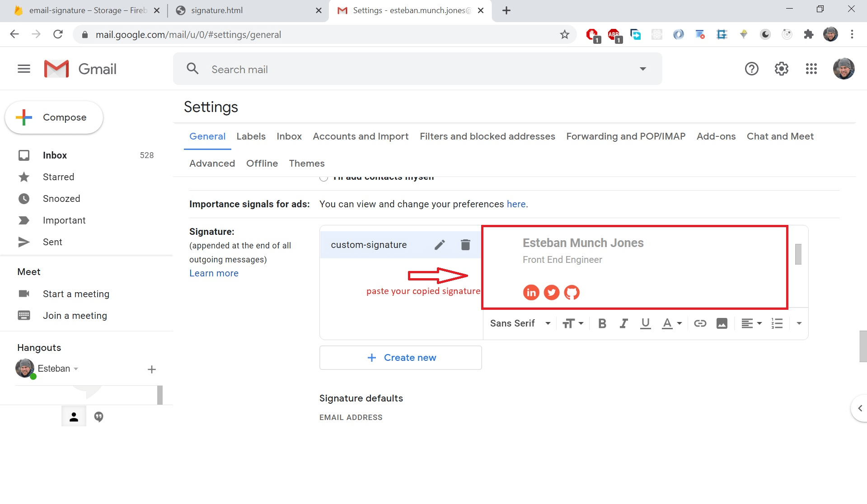This screenshot has width=867, height=504.
Task: Open the Sans Serif font dropdown
Action: pyautogui.click(x=519, y=323)
